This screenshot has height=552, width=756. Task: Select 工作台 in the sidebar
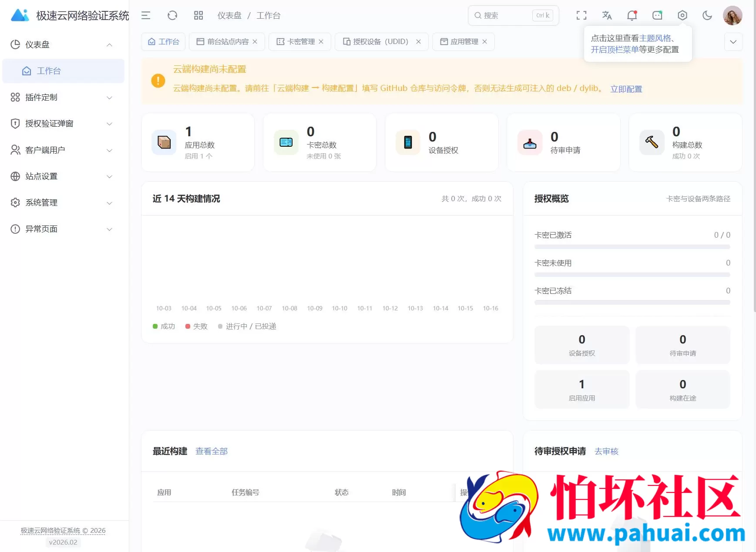point(64,71)
